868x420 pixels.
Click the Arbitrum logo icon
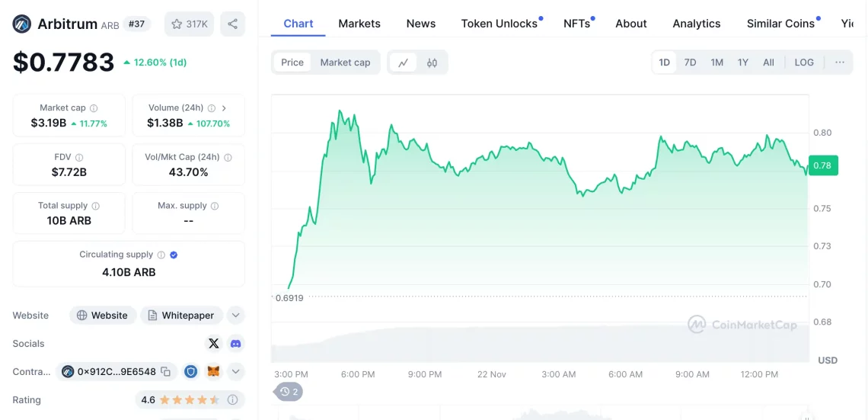click(x=22, y=24)
